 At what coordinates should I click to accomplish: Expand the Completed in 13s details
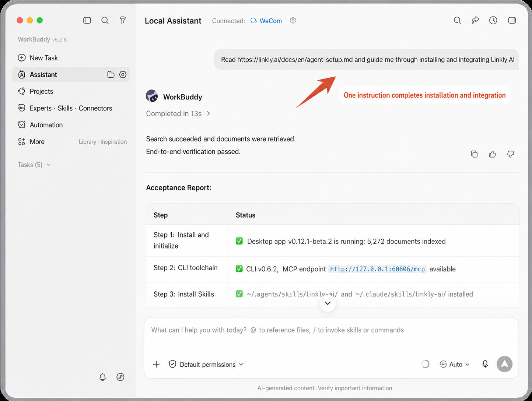pyautogui.click(x=178, y=114)
